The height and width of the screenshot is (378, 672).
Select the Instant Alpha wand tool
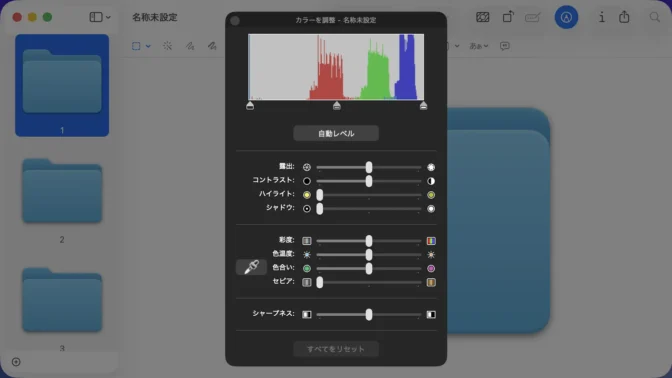(168, 46)
